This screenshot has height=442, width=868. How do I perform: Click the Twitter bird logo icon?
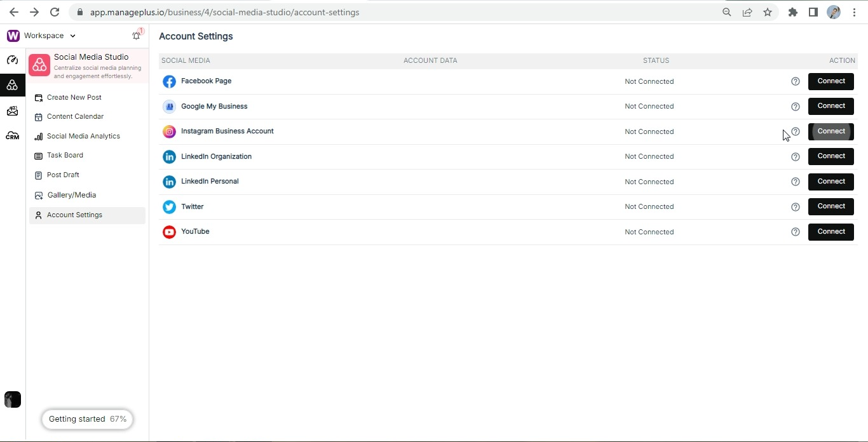click(x=169, y=207)
